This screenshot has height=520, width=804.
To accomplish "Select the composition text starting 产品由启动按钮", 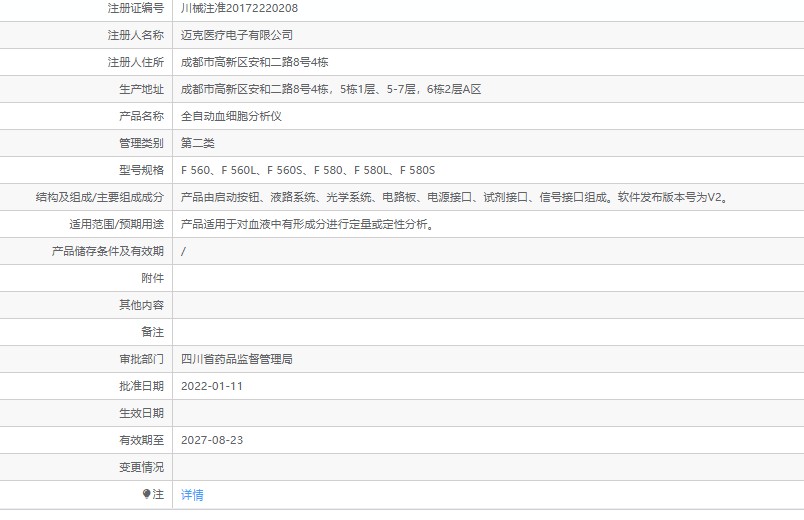I will pyautogui.click(x=455, y=197).
